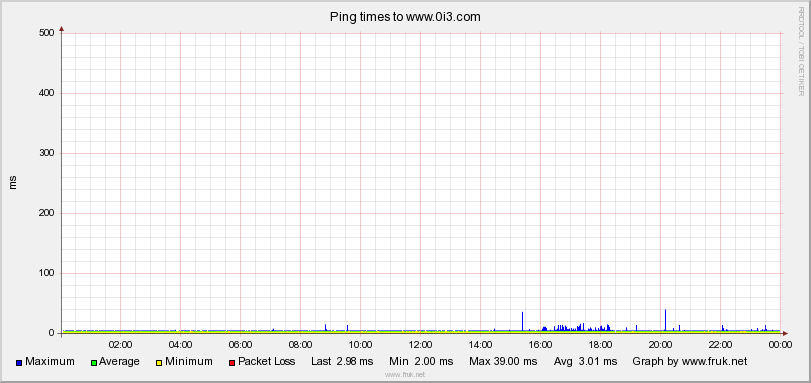Click the 100 value on the y-axis
The image size is (811, 383).
click(47, 273)
